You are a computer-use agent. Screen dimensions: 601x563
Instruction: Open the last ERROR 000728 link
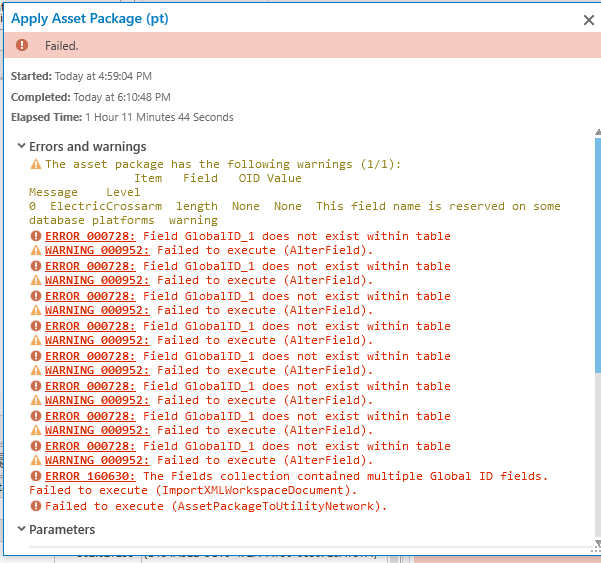(x=90, y=446)
